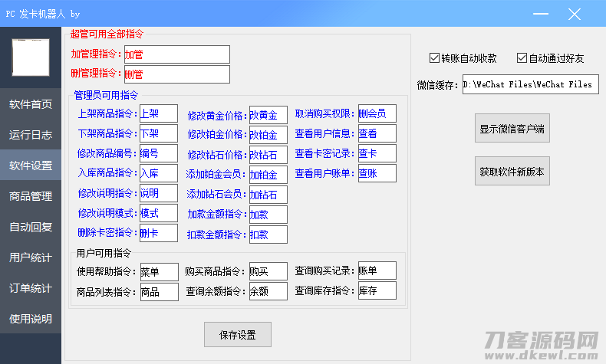Image resolution: width=606 pixels, height=364 pixels.
Task: Toggle 自动通过好友 checkbox
Action: click(522, 58)
